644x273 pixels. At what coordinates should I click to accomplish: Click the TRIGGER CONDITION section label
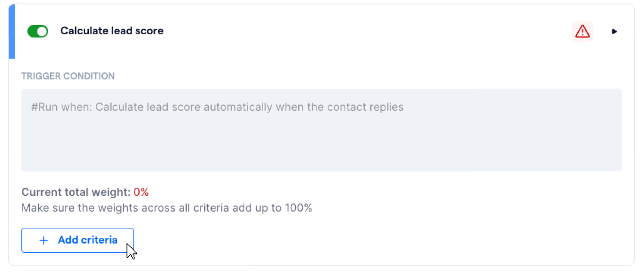[68, 76]
